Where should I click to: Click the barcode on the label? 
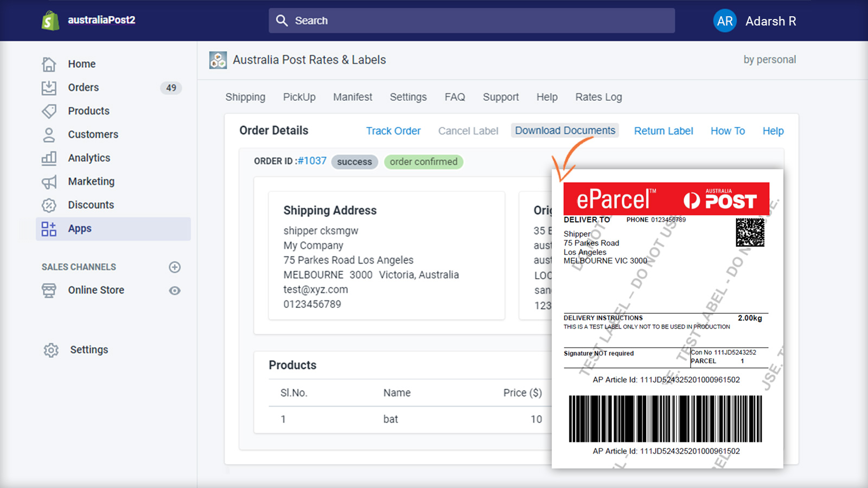[x=666, y=419]
